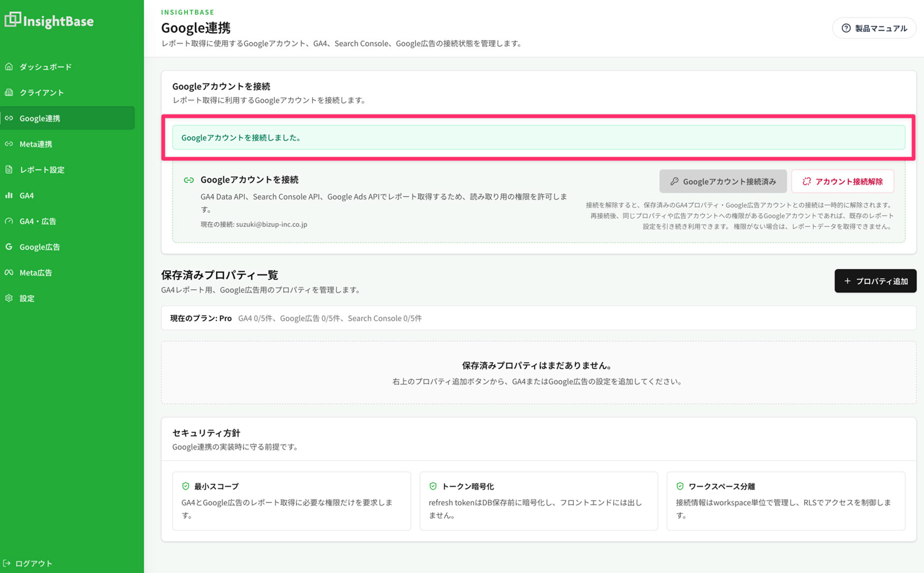924x573 pixels.
Task: Open GA4・広告 in sidebar
Action: [68, 221]
